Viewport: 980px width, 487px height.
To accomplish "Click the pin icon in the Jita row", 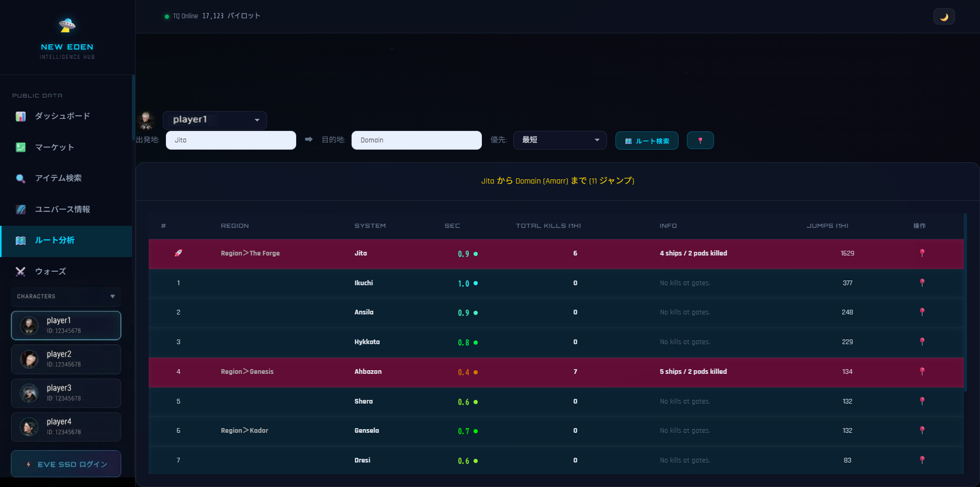I will point(922,253).
